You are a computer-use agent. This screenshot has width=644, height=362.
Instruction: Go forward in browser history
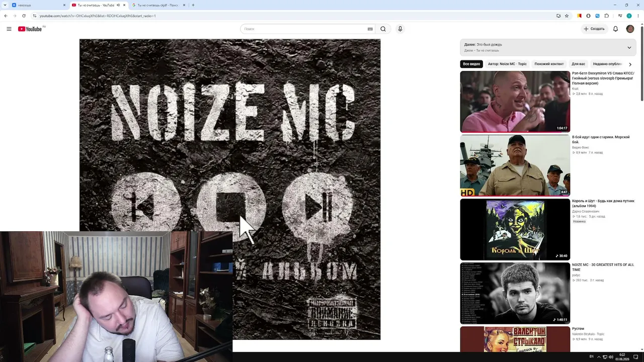click(15, 16)
